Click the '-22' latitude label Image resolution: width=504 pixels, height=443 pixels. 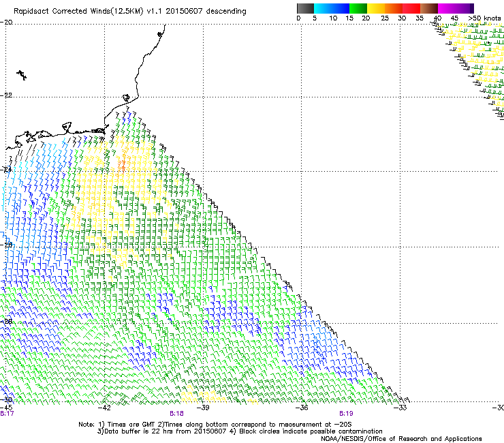(6, 95)
